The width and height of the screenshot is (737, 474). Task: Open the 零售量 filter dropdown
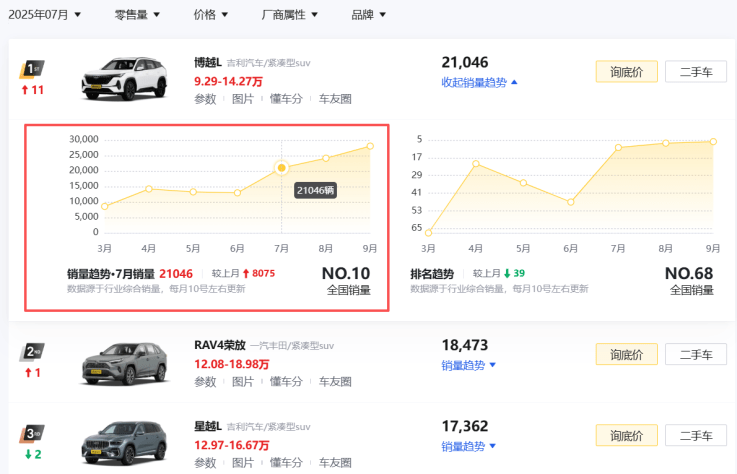[137, 15]
